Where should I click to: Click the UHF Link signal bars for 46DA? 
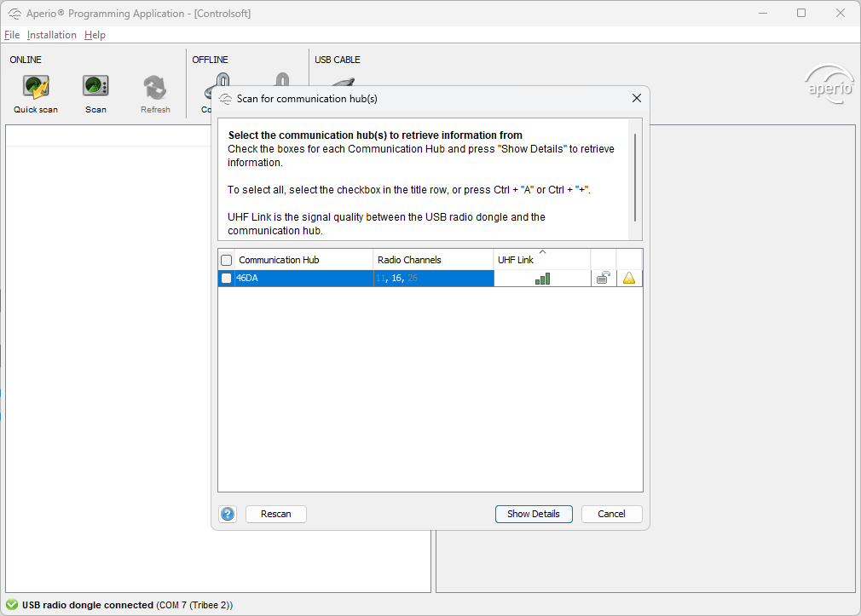coord(542,279)
